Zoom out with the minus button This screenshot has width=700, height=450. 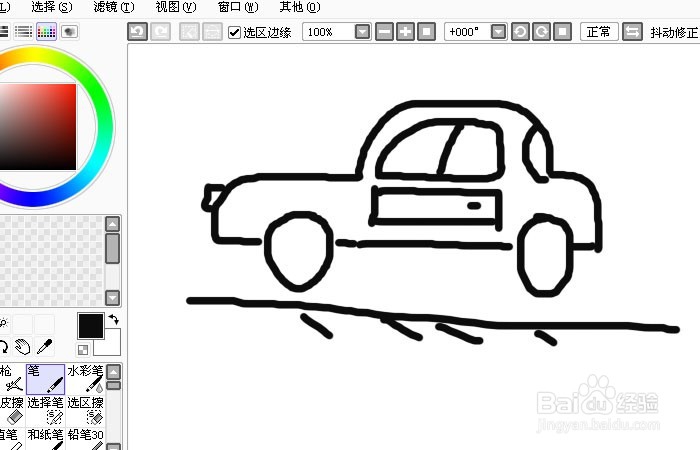(384, 32)
